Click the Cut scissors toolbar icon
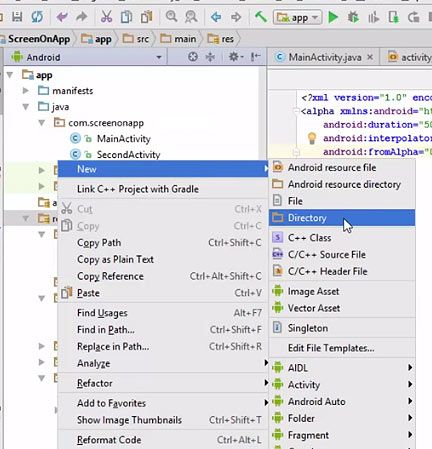 pos(106,17)
